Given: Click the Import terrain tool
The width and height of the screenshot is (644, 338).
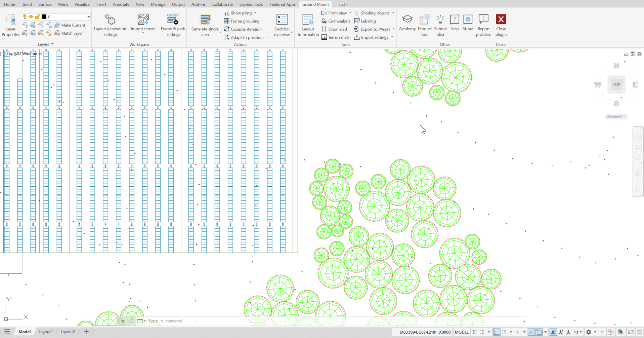Looking at the screenshot, I should point(143,23).
